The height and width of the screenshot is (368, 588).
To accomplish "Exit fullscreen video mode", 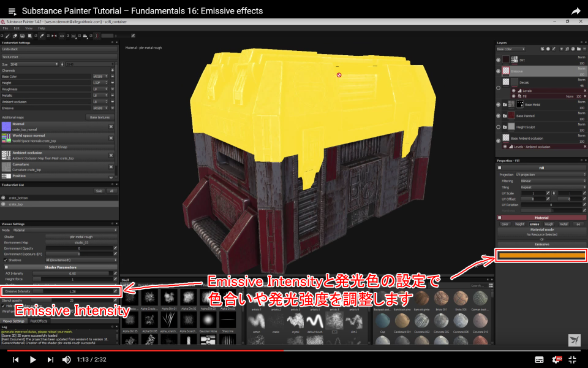I will pos(573,360).
